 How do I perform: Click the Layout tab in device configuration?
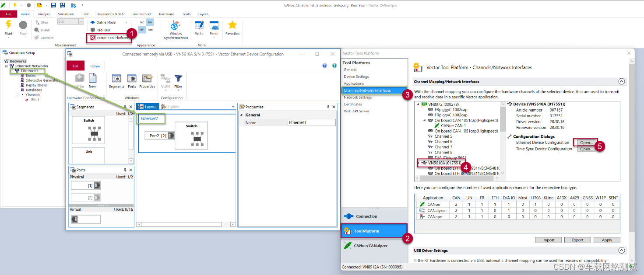[x=148, y=107]
